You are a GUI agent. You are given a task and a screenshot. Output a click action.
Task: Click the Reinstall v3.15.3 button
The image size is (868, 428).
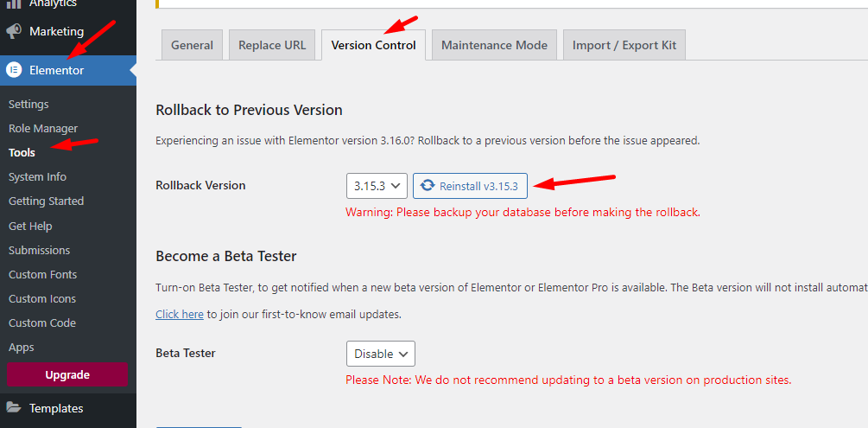point(470,186)
